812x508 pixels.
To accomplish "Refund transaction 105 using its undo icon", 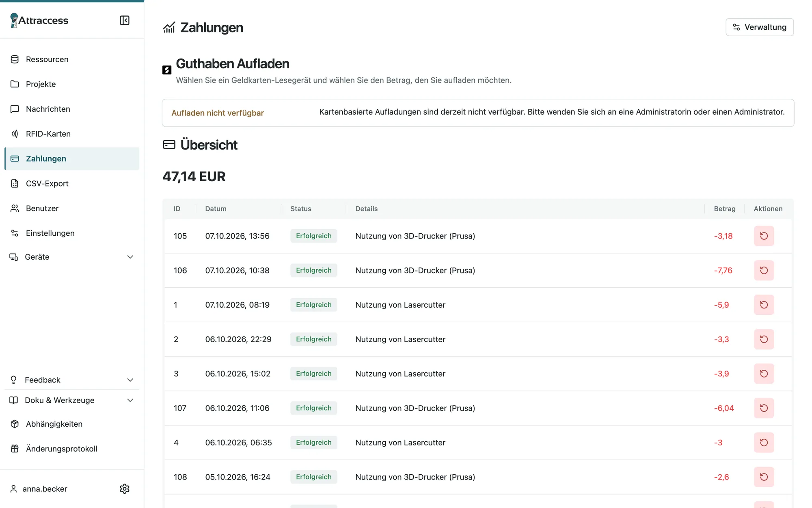I will (764, 236).
